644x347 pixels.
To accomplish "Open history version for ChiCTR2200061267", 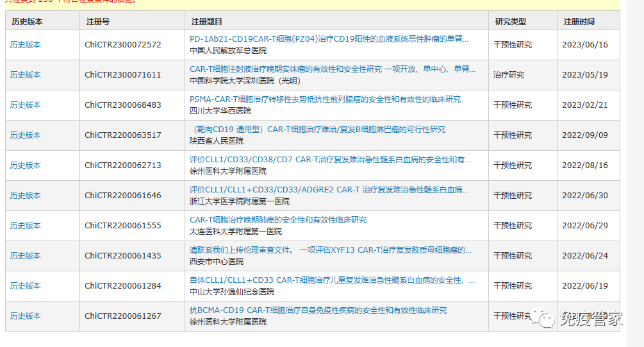I will coord(26,316).
